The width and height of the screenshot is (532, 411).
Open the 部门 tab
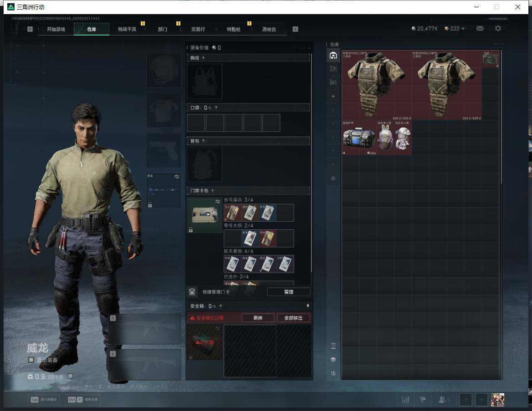click(x=163, y=29)
